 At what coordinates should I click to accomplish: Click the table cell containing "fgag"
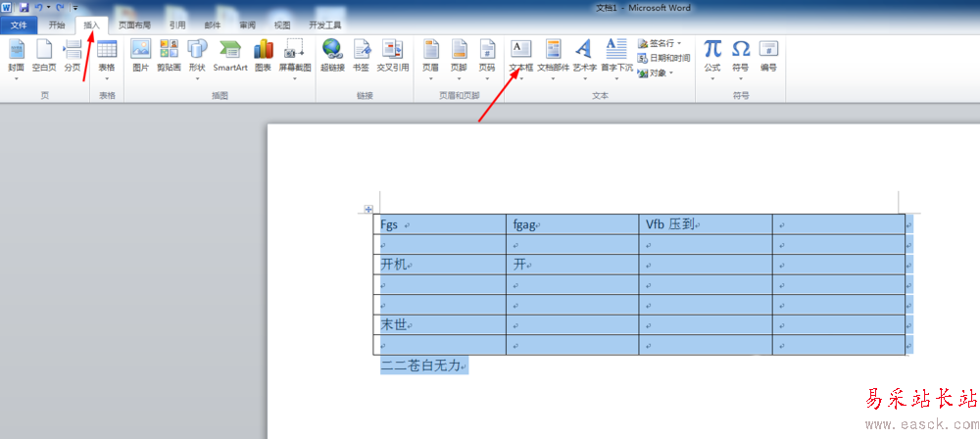click(x=572, y=224)
